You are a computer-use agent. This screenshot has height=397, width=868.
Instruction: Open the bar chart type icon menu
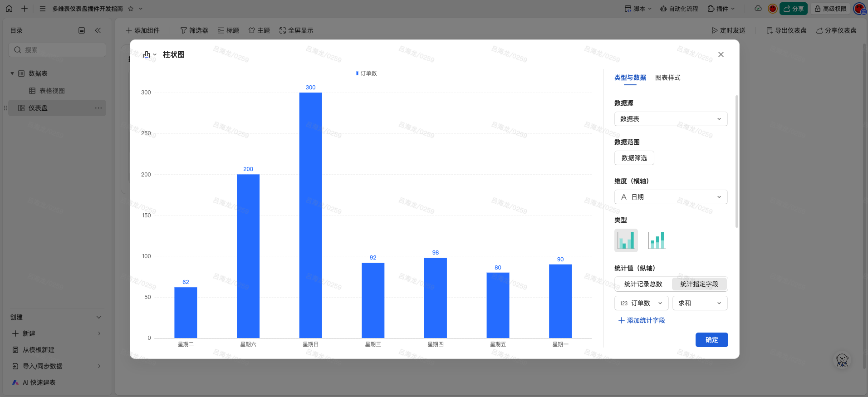149,54
